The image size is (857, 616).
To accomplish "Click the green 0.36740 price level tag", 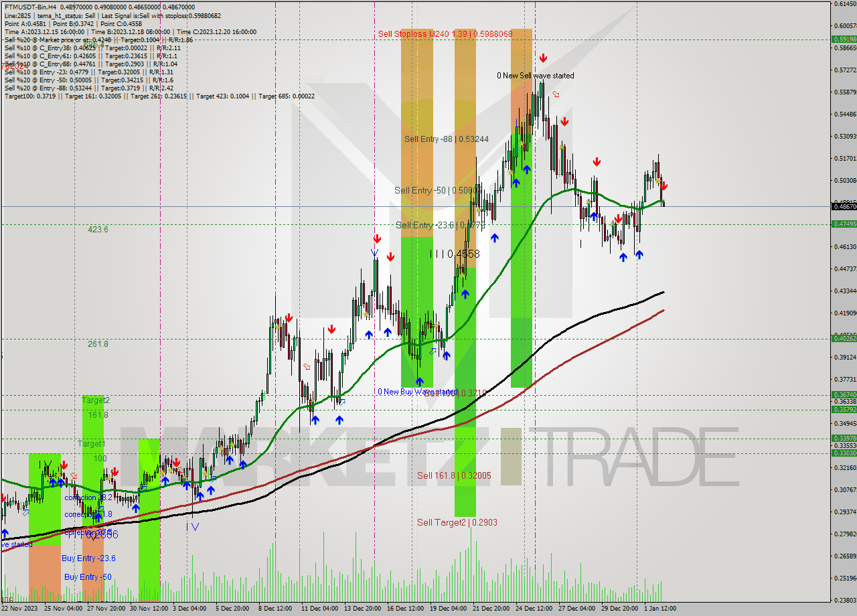I will (844, 394).
